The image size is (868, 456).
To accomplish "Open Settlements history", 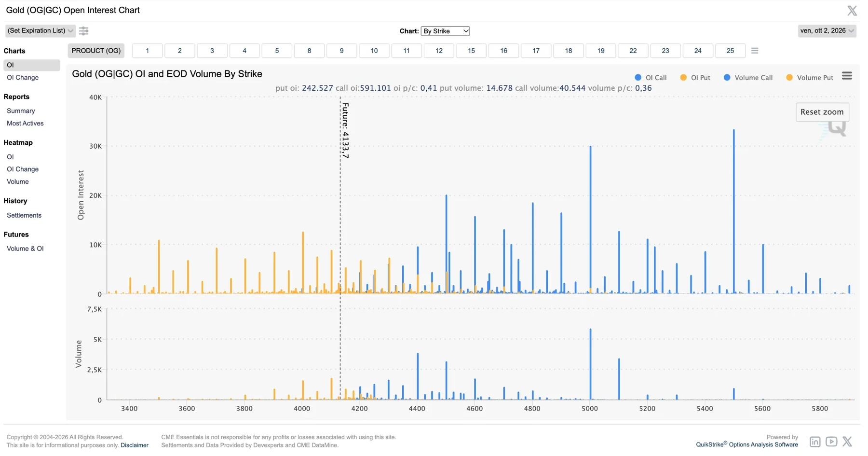I will tap(24, 216).
